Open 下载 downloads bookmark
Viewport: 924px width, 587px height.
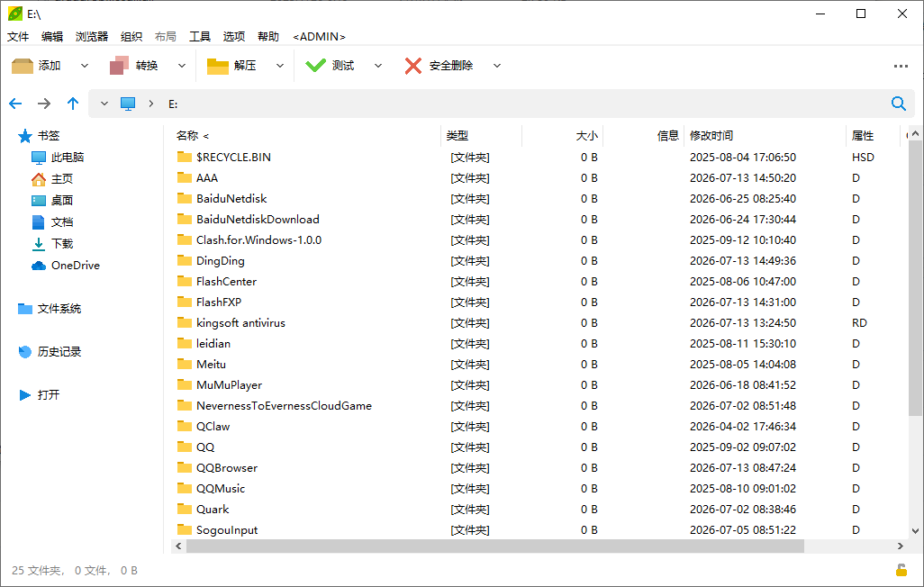tap(52, 243)
